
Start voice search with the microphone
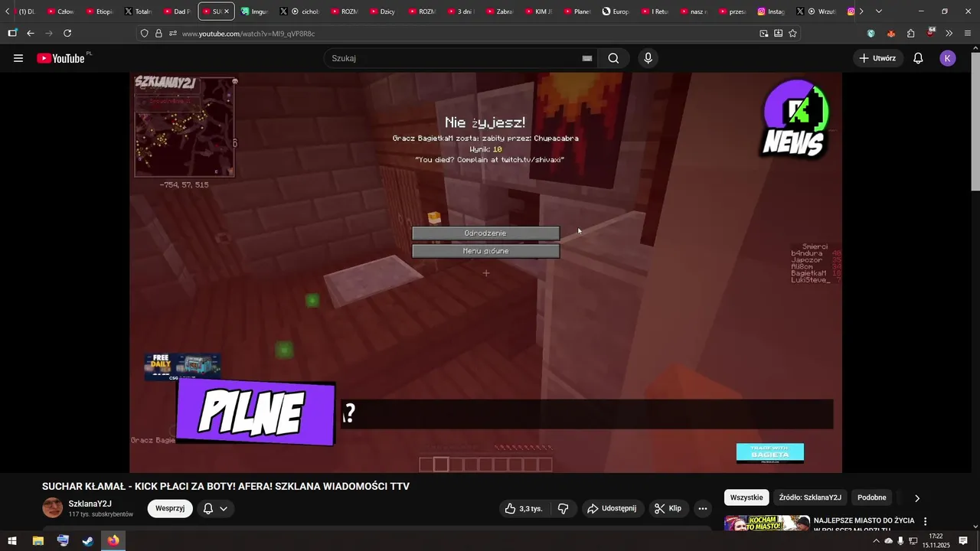pyautogui.click(x=648, y=58)
